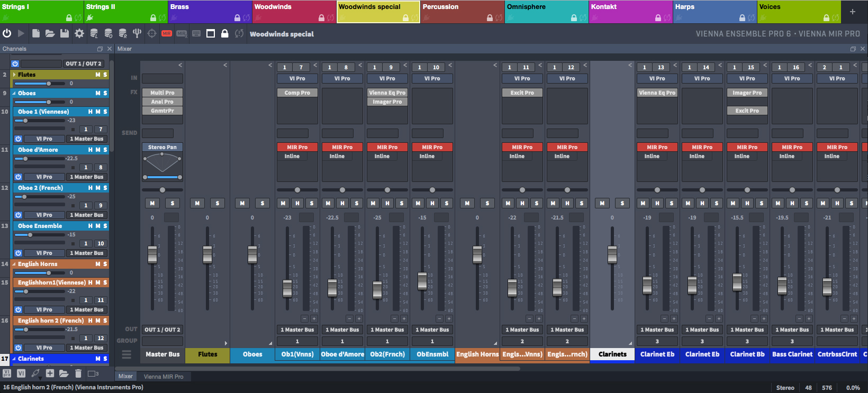This screenshot has width=868, height=393.
Task: Create a new project with the page icon
Action: 36,33
